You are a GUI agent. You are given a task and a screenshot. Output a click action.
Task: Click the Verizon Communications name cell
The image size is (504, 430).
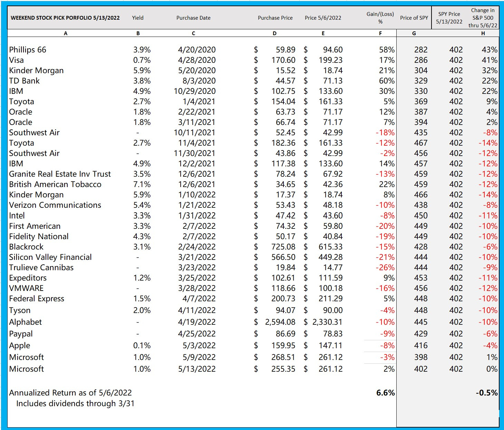55,205
